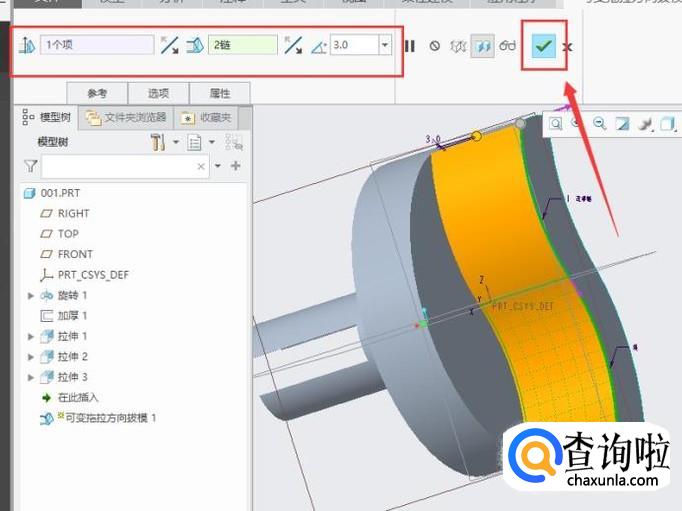Select the 旋转 1 feature

64,296
